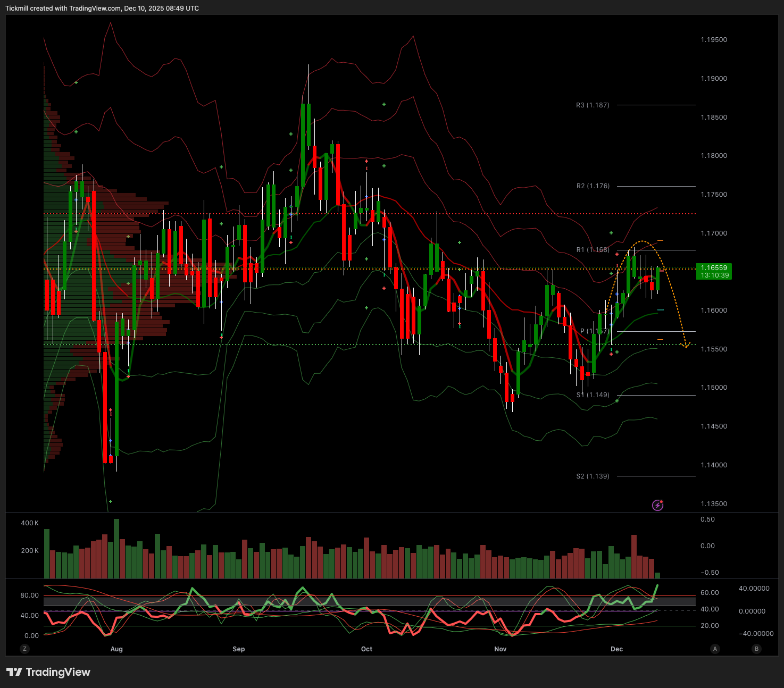
Task: Click the orange arrowhead of the projection
Action: click(686, 346)
